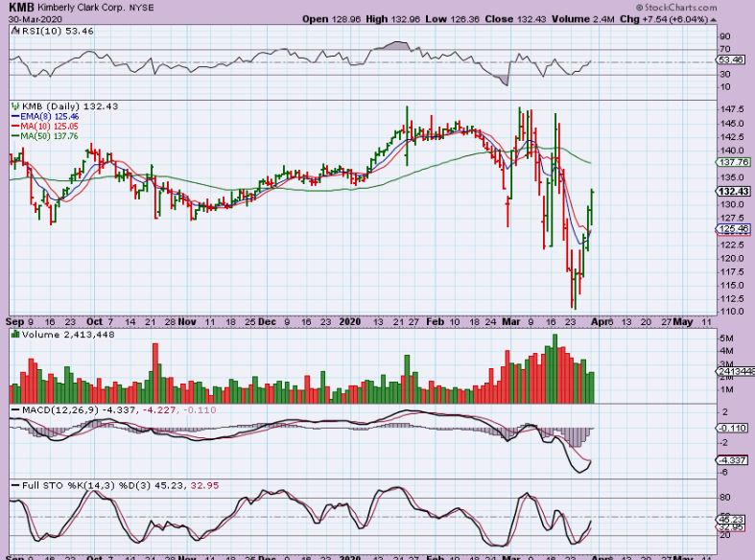Click the tall red volume bar in late October
The image size is (755, 560).
[155, 373]
